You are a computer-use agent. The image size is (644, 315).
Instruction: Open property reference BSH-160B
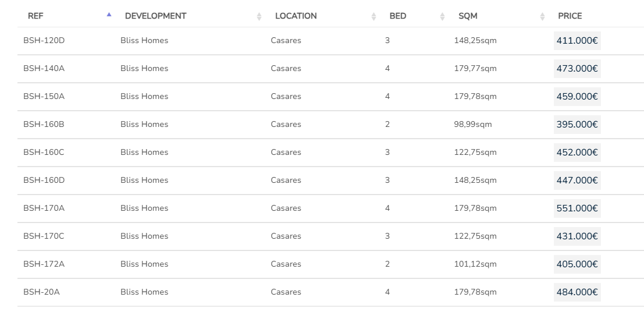[44, 125]
